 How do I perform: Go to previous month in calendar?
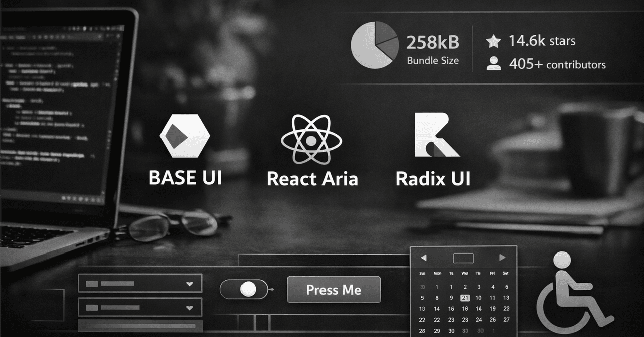[x=424, y=258]
